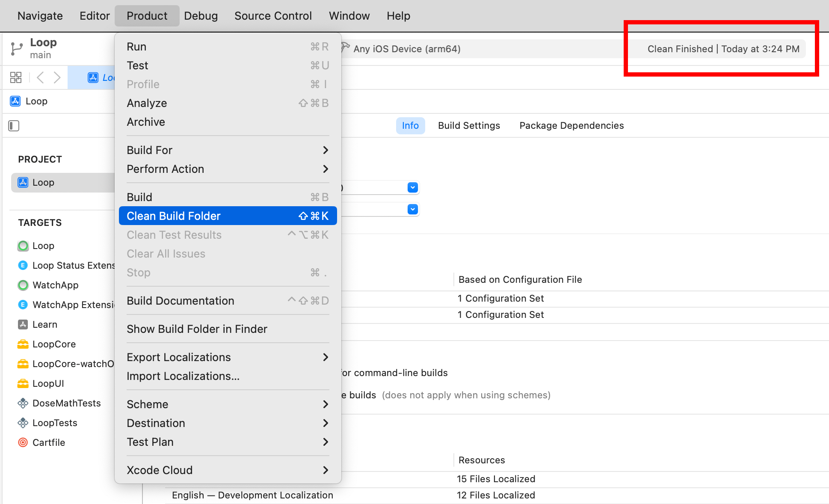The width and height of the screenshot is (829, 504).
Task: Switch to the Build Settings tab
Action: 469,126
